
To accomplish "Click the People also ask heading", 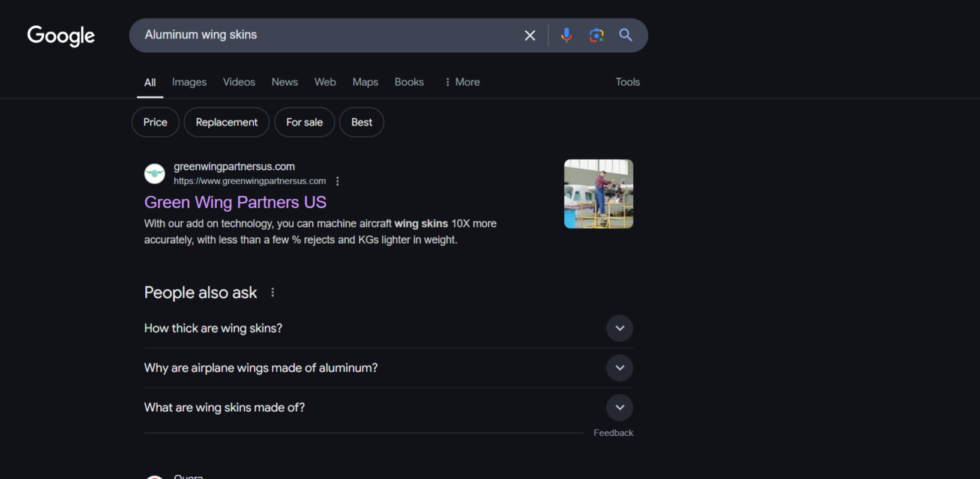I will [200, 292].
